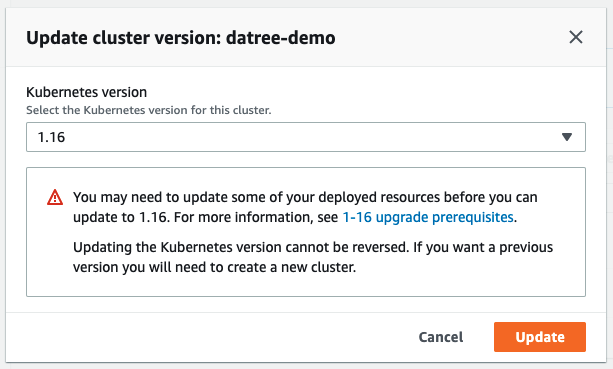Click the gray header bar right of title
The image size is (613, 369).
[x=450, y=38]
